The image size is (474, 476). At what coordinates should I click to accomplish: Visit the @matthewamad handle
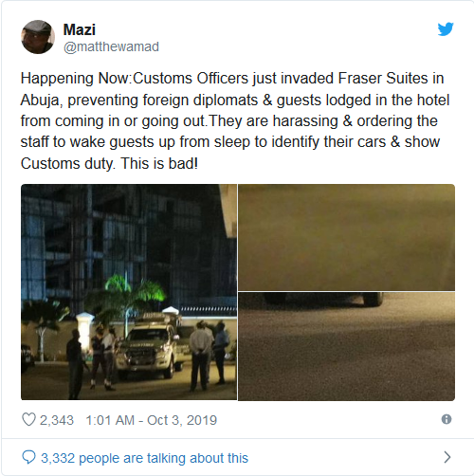pos(111,47)
